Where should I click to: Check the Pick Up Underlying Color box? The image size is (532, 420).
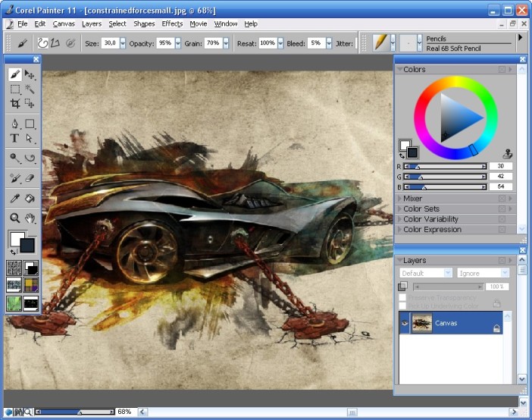coord(403,305)
